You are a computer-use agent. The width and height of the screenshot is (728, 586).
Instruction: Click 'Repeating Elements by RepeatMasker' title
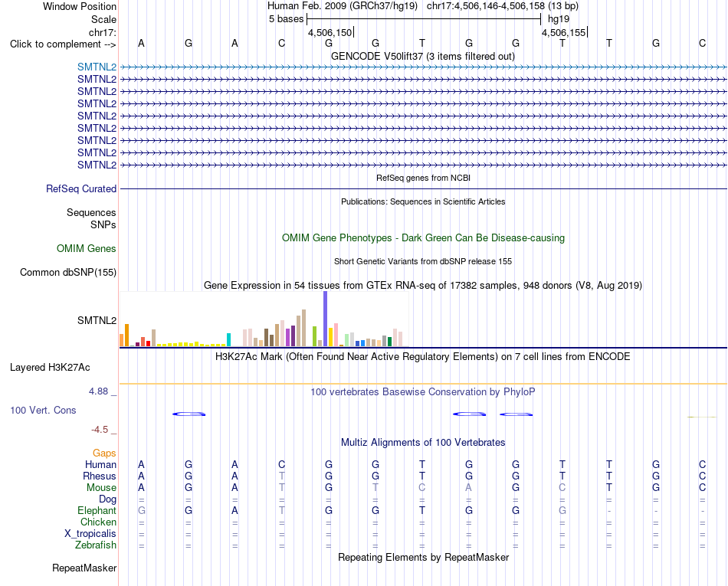[423, 557]
